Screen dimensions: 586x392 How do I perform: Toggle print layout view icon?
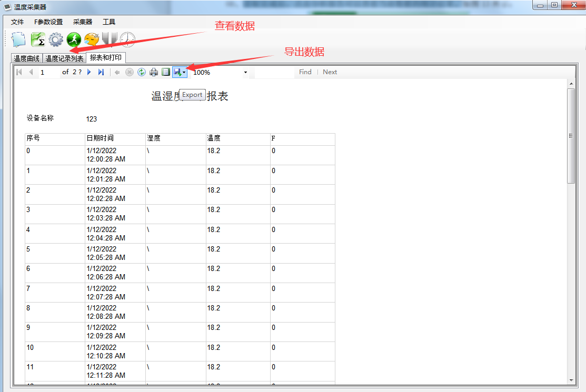click(166, 72)
